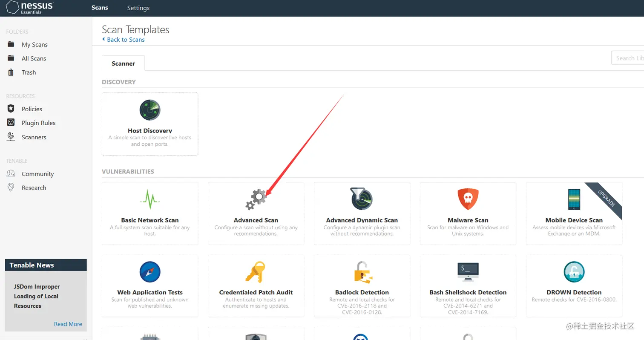Select the Web Application Tests title
The height and width of the screenshot is (340, 644).
click(x=150, y=292)
